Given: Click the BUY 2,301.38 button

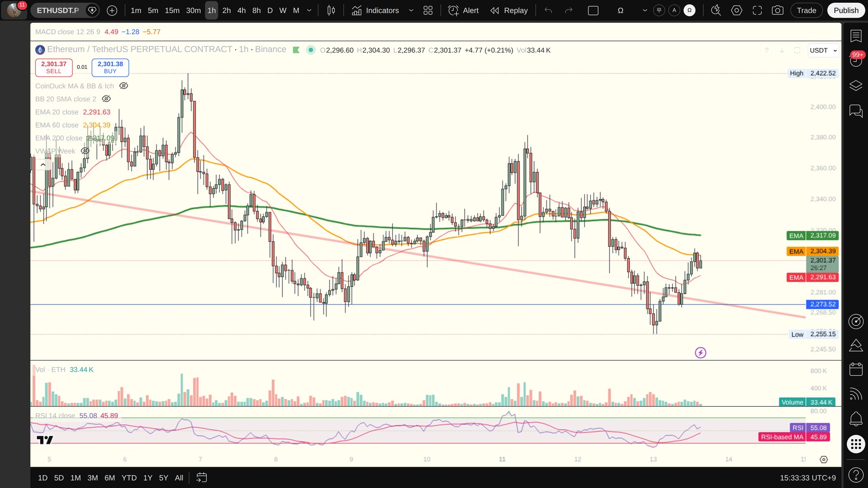Looking at the screenshot, I should 110,67.
